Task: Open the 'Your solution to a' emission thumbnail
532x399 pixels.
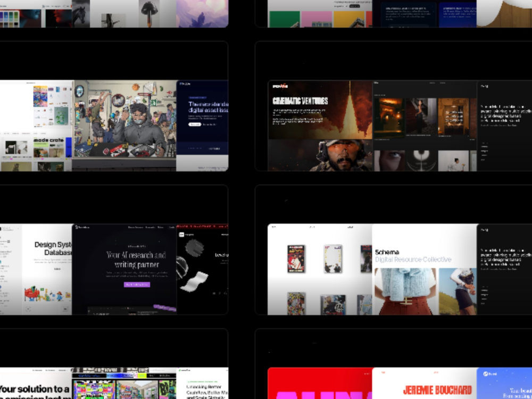Action: [x=36, y=383]
